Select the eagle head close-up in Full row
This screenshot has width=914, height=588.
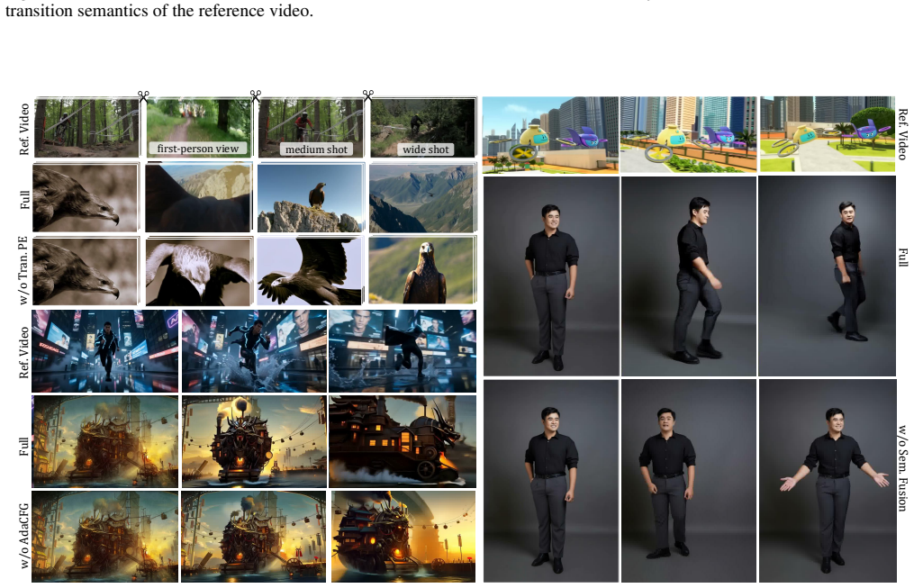(x=86, y=197)
